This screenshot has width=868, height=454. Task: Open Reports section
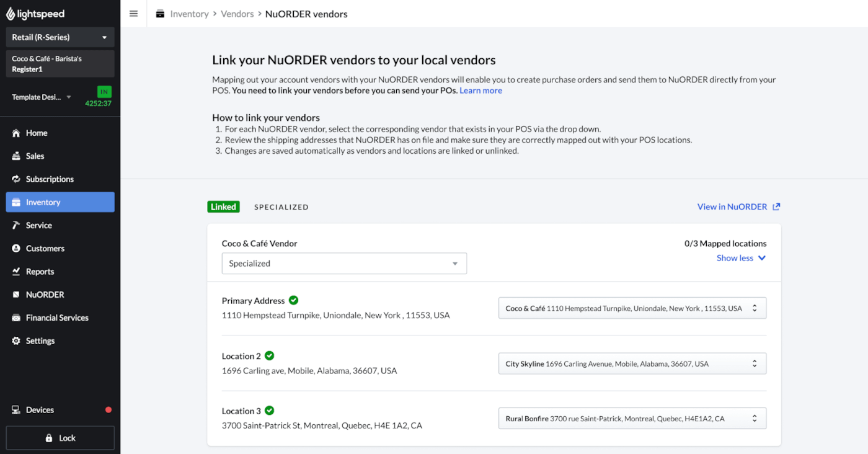pyautogui.click(x=60, y=272)
